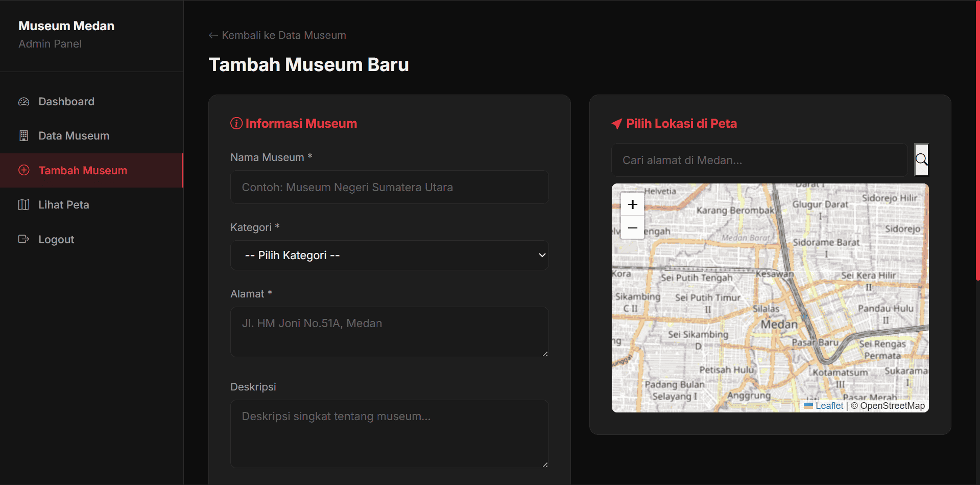Focus the Alamat text area
This screenshot has height=485, width=980.
(x=390, y=332)
